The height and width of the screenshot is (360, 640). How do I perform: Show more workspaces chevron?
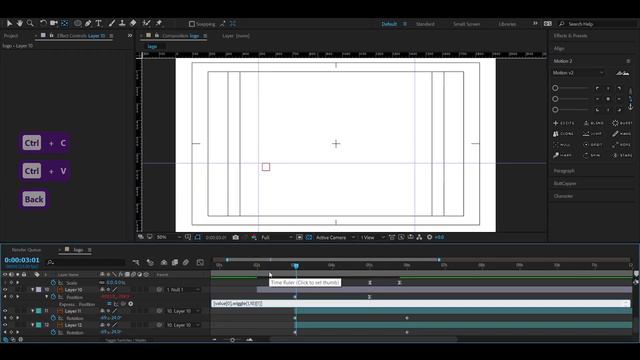pyautogui.click(x=535, y=24)
